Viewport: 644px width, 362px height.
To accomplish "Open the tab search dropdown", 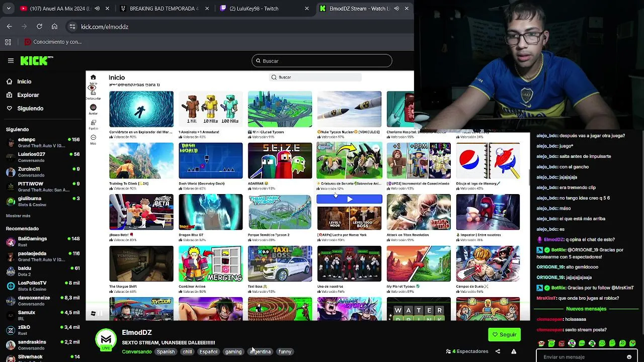I will [8, 9].
